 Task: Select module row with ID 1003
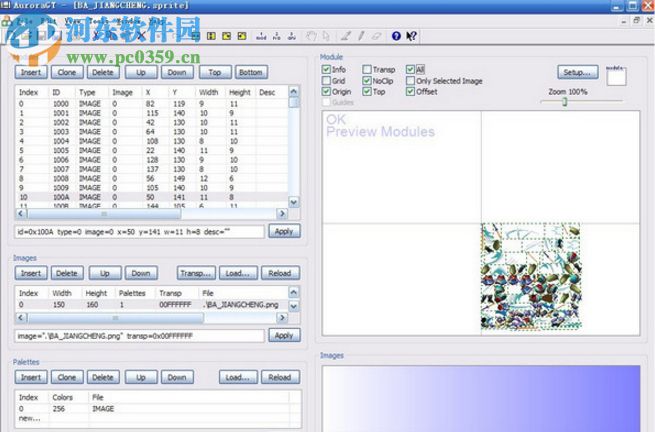click(x=152, y=132)
